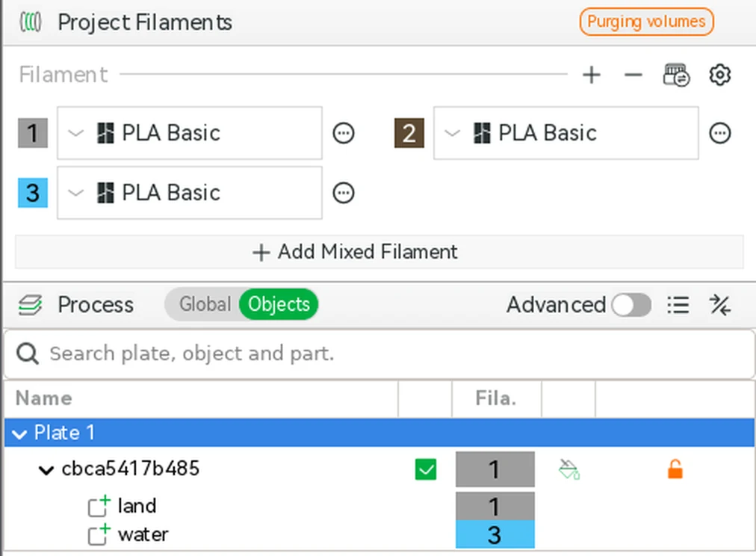The image size is (756, 556).
Task: Switch process view to Objects
Action: (x=279, y=304)
